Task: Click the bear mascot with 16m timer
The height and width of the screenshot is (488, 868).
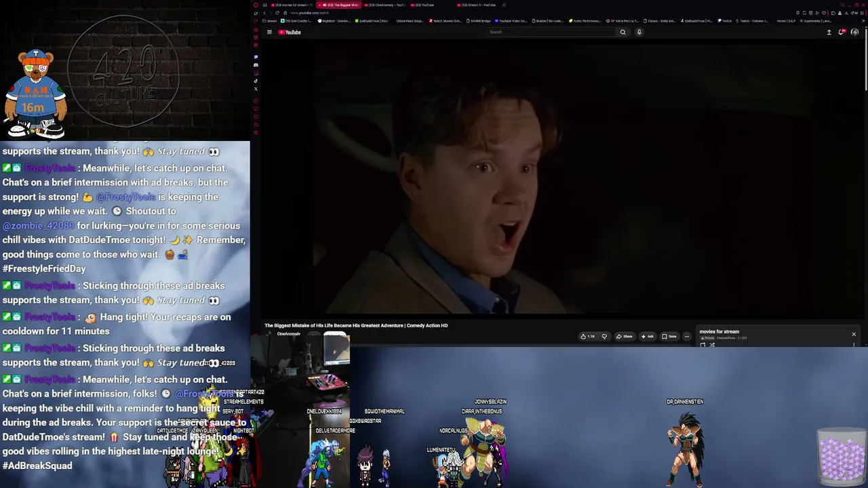Action: [35, 93]
